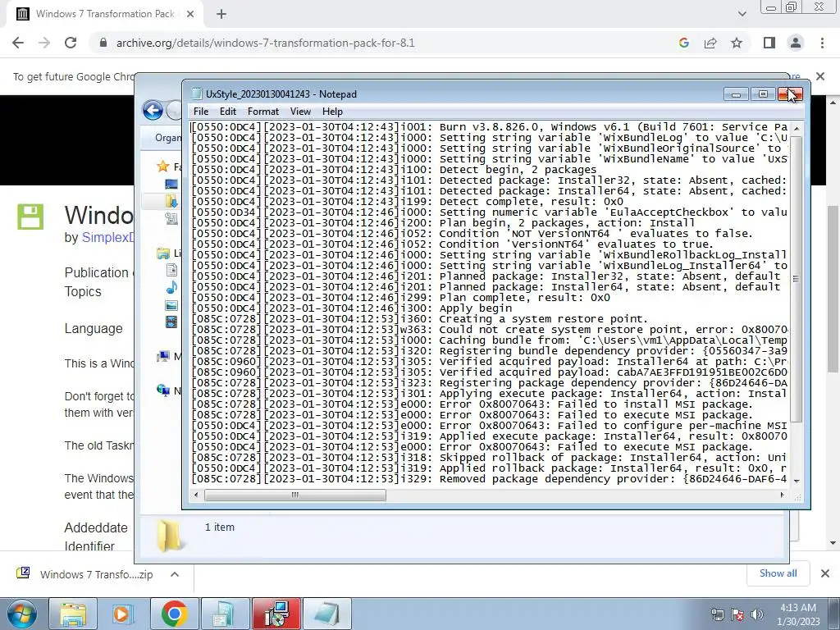This screenshot has height=630, width=840.
Task: Select Network icon in Explorer sidebar
Action: [163, 390]
